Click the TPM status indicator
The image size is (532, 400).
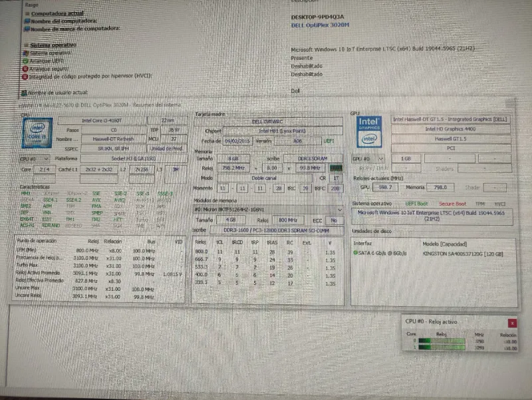point(479,204)
